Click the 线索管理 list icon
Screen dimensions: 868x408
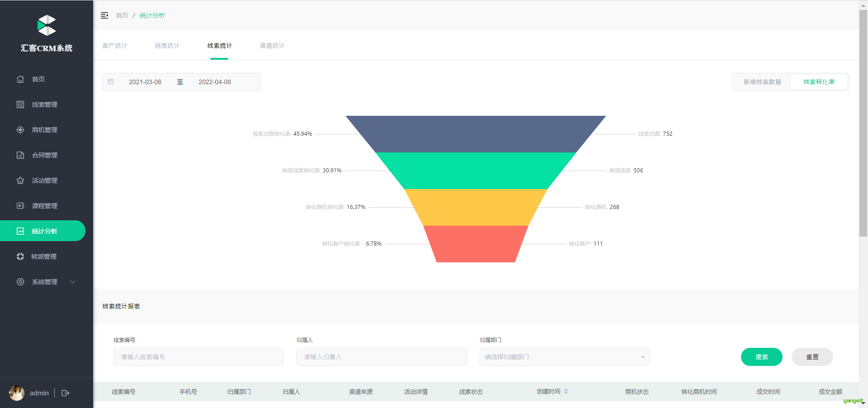tap(20, 104)
